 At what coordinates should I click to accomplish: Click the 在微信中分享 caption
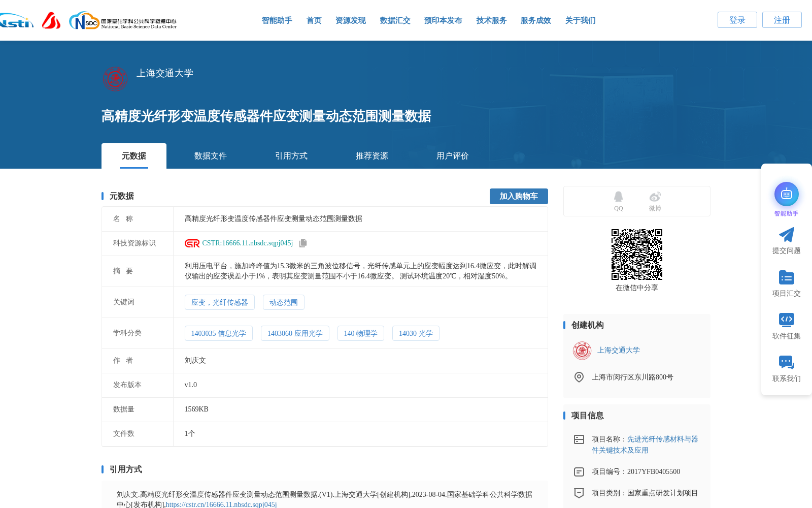pyautogui.click(x=637, y=288)
